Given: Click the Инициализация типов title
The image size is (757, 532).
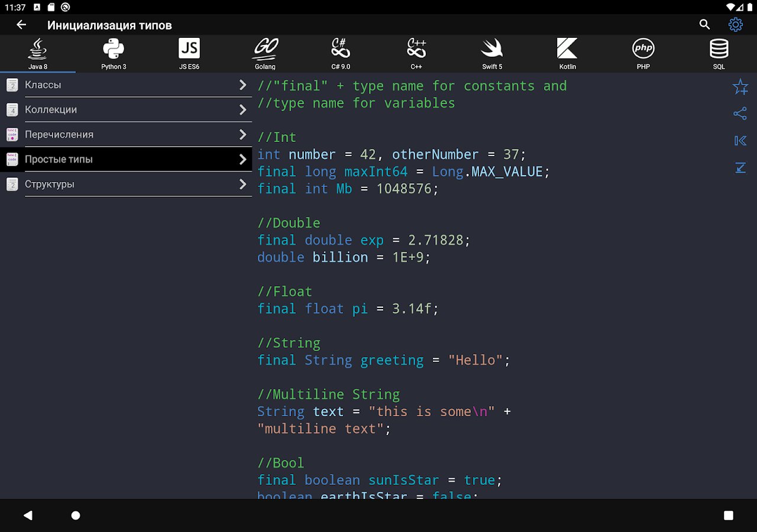Looking at the screenshot, I should point(109,25).
